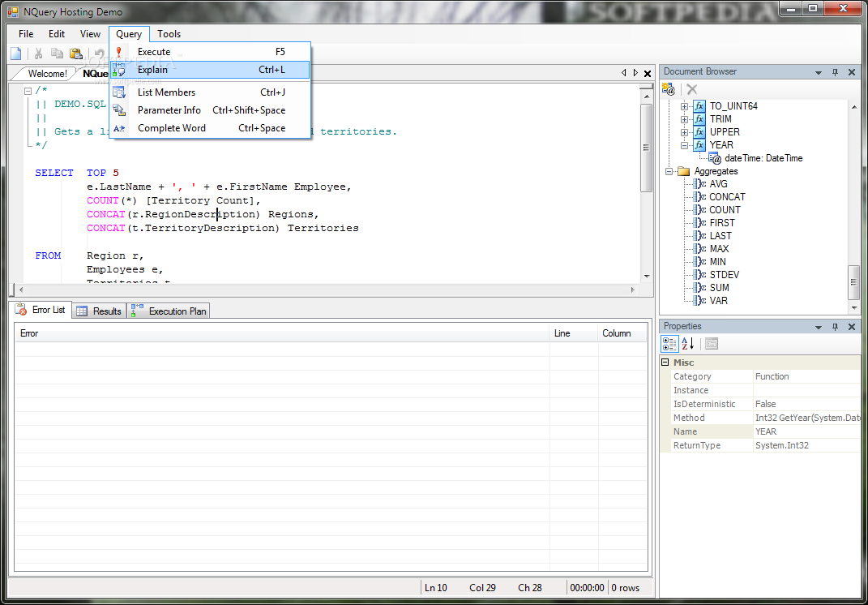
Task: Click the Paste clipboard toolbar icon
Action: [x=76, y=54]
